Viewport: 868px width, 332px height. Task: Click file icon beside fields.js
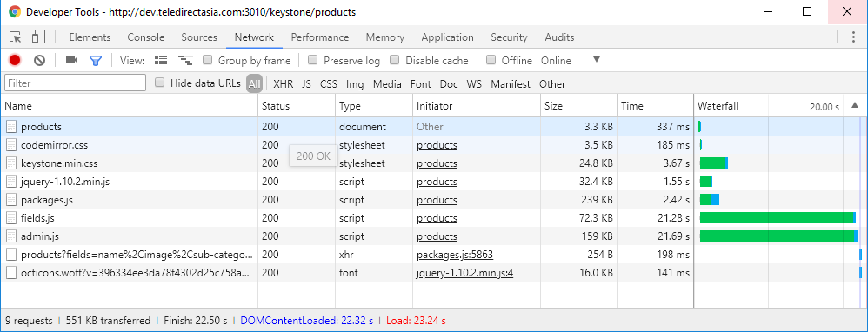[11, 218]
